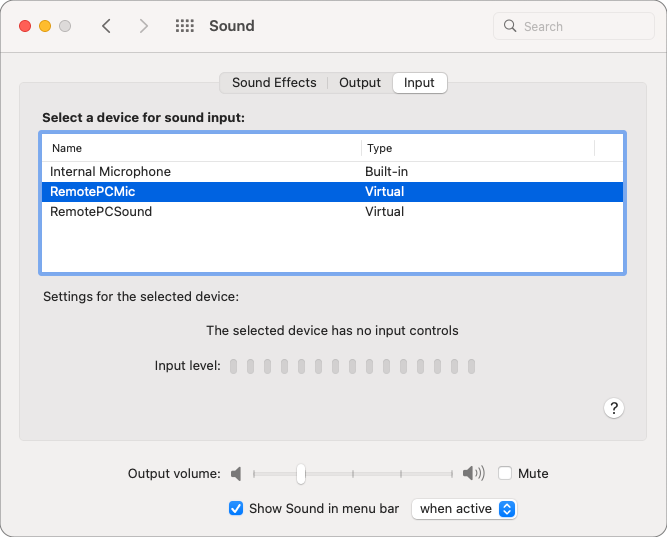Click the magnifying glass search icon

[510, 26]
